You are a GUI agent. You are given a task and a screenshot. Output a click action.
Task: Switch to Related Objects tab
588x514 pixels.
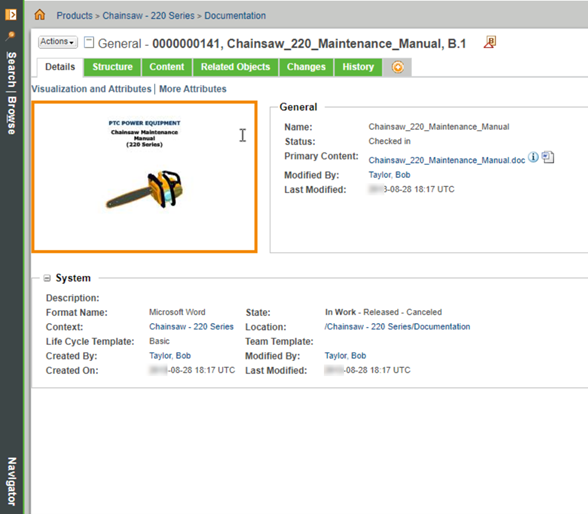tap(235, 67)
